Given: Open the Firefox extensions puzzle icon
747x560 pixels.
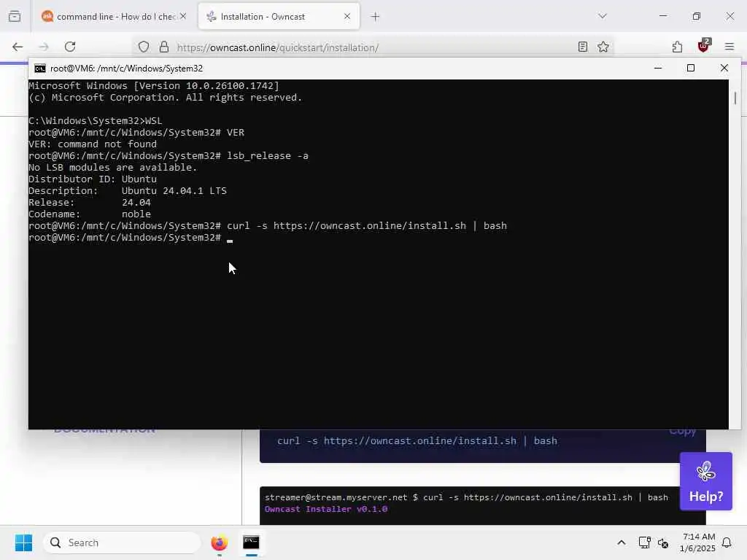Looking at the screenshot, I should (x=677, y=47).
